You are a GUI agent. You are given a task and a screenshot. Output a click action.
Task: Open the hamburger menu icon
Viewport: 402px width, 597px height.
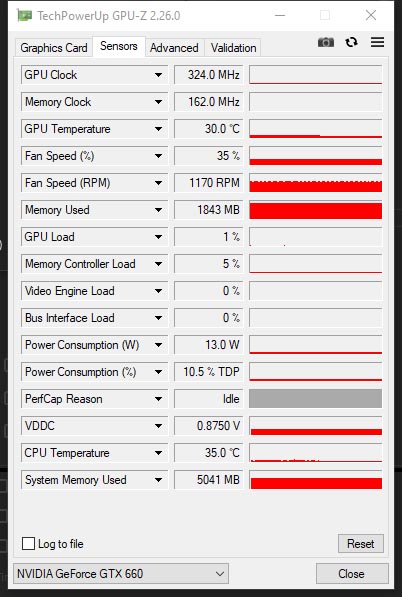377,42
